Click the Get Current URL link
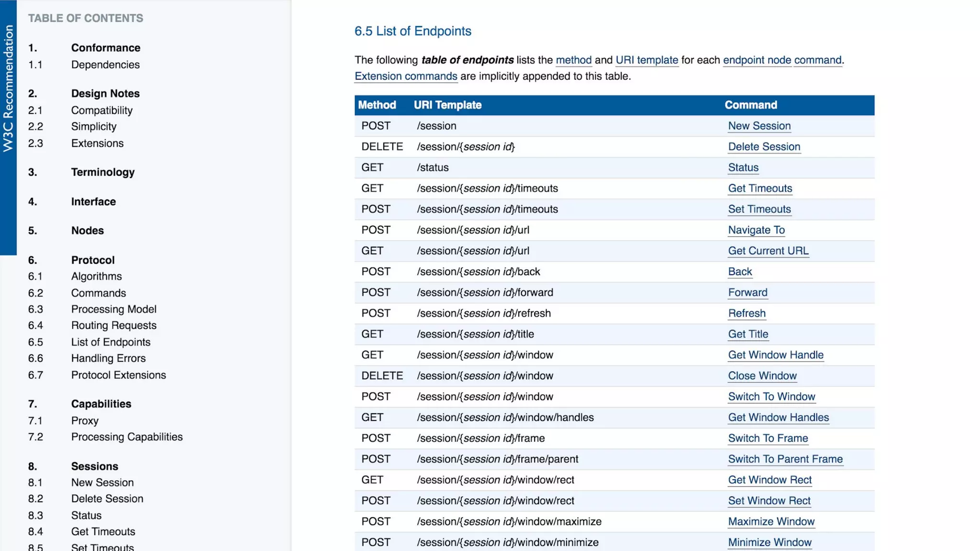 pyautogui.click(x=768, y=251)
